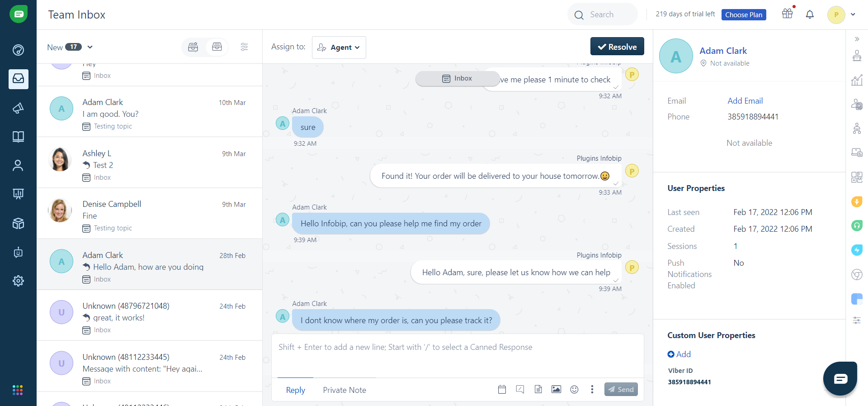Open the bar chart icon in right rail

pos(857,80)
